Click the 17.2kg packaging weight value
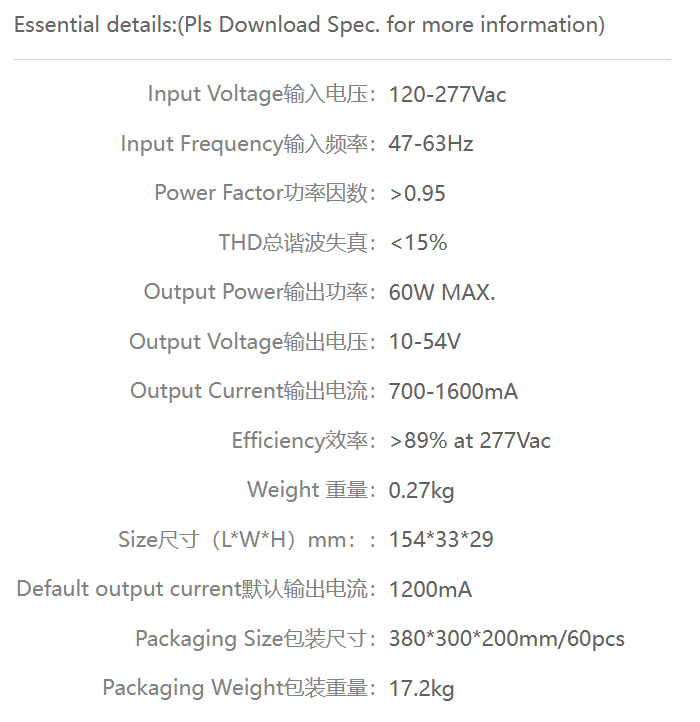The height and width of the screenshot is (722, 700). [x=421, y=688]
